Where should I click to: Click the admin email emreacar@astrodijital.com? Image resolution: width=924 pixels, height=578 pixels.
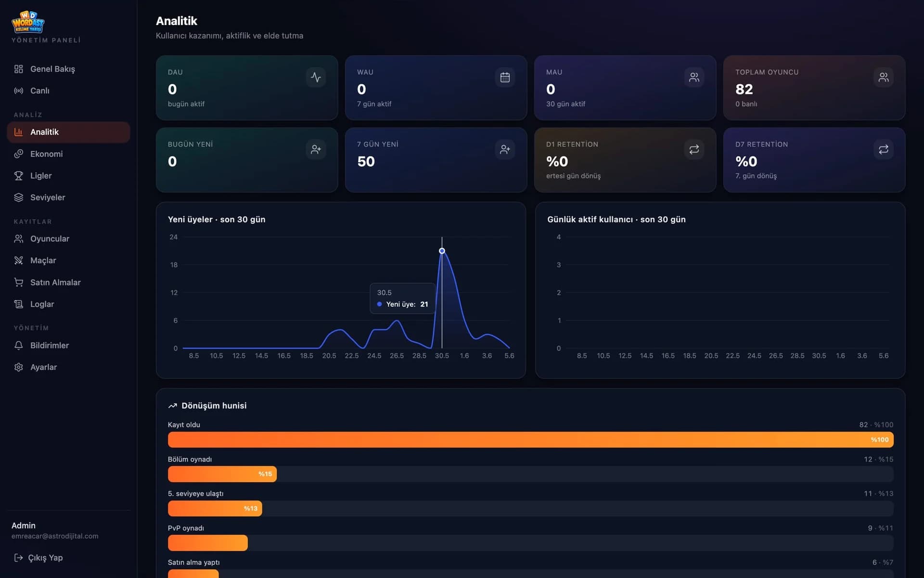(55, 536)
